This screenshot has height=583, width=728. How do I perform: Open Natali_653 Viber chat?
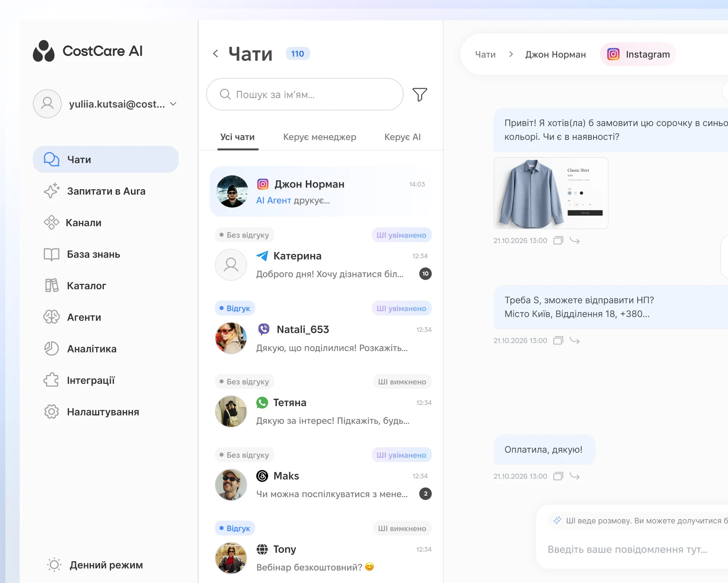tap(323, 338)
